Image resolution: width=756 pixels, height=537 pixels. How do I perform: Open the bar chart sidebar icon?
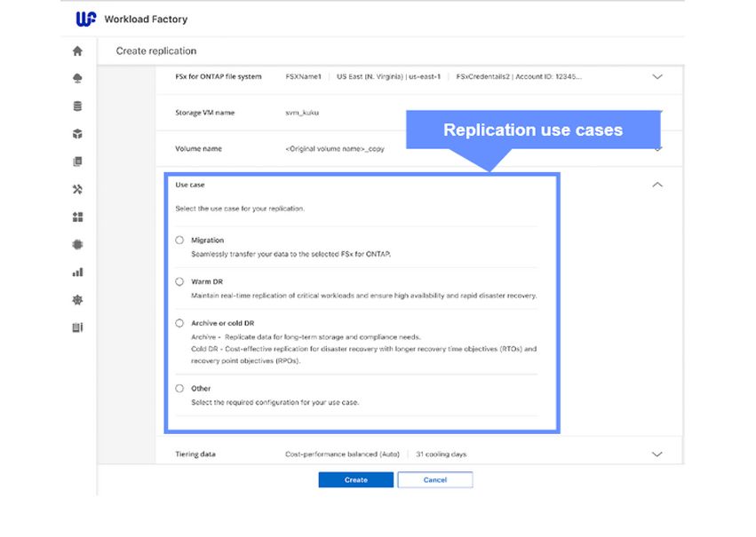click(77, 272)
